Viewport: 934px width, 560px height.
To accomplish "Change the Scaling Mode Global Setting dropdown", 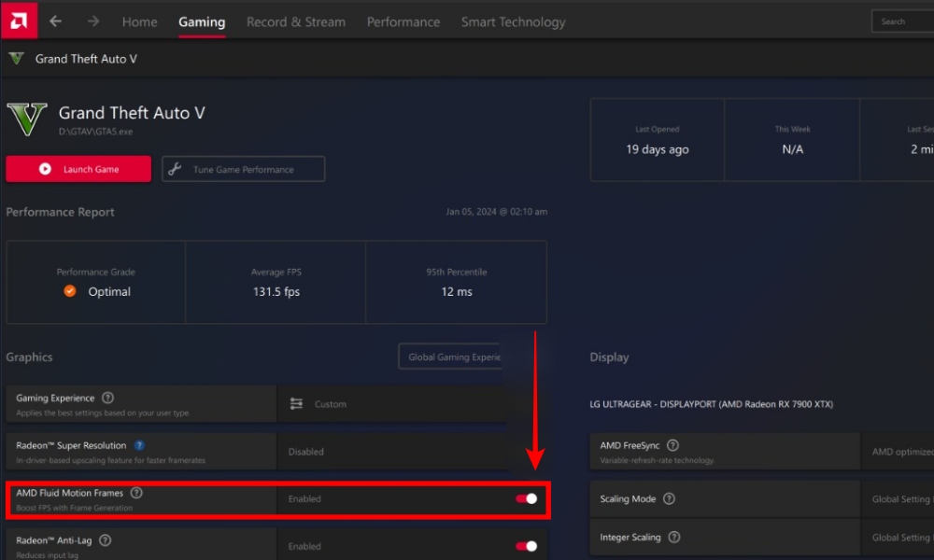I will 899,498.
